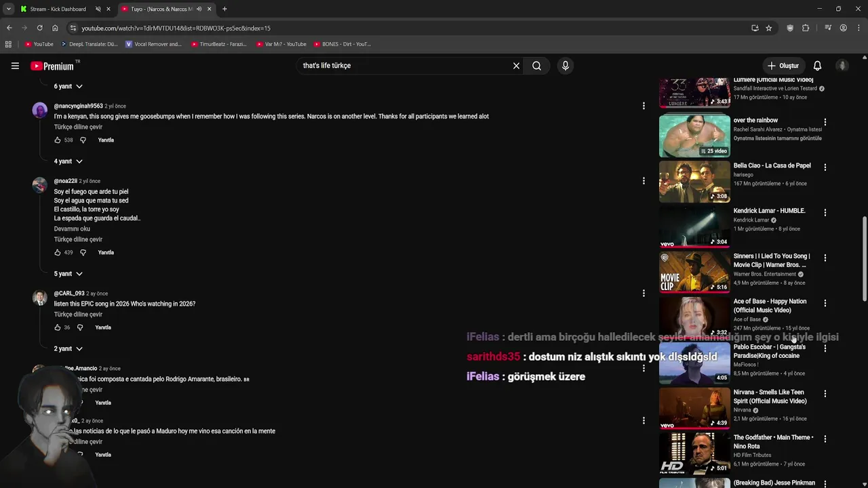868x488 pixels.
Task: Bookmark this page with the star icon
Action: tap(768, 28)
